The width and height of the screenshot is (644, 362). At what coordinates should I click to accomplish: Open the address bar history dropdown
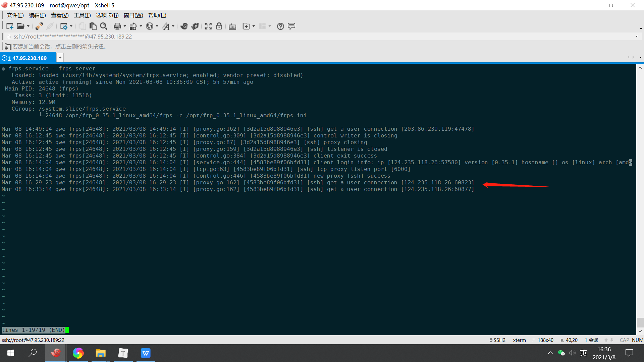coord(637,37)
